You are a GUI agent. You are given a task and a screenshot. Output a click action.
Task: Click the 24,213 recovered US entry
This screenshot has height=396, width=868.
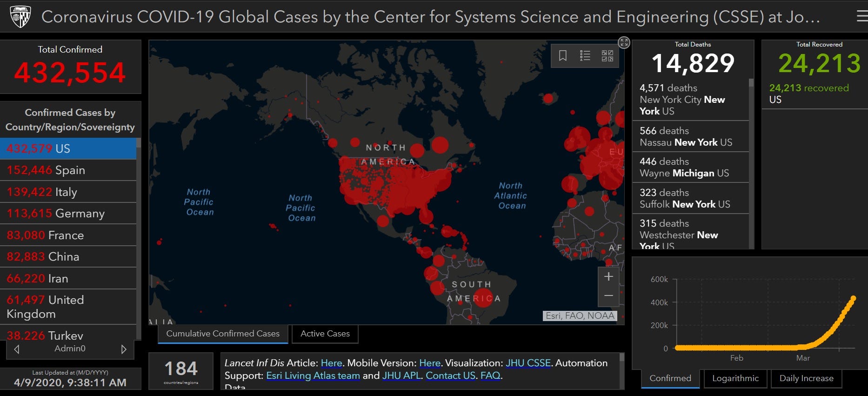pos(814,94)
